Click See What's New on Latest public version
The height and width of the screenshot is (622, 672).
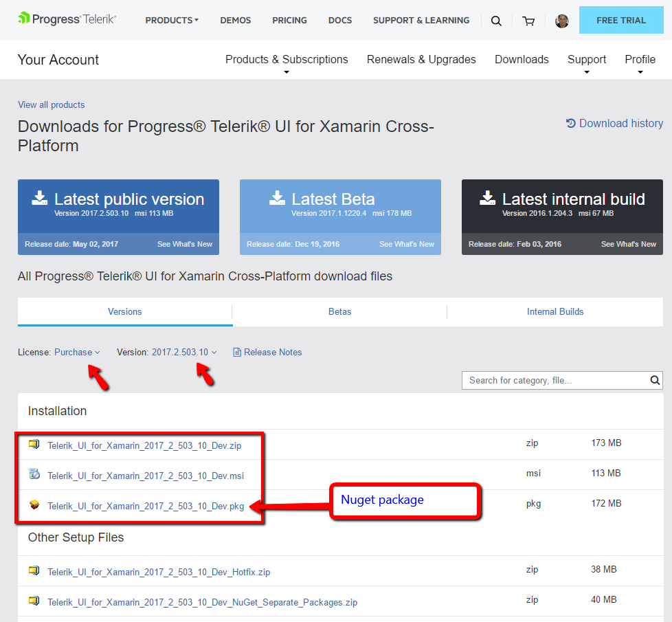click(185, 245)
